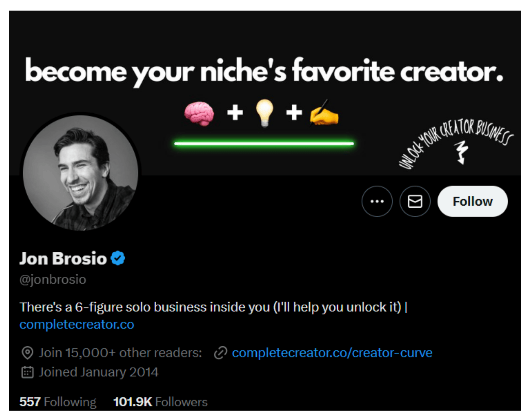
Task: Open completecreator.co link in bio
Action: click(x=77, y=324)
